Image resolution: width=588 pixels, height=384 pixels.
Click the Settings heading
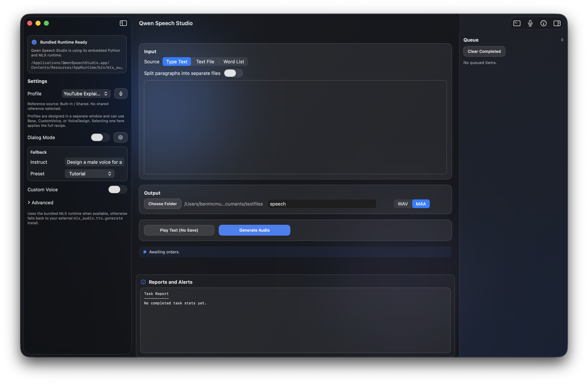tap(37, 81)
